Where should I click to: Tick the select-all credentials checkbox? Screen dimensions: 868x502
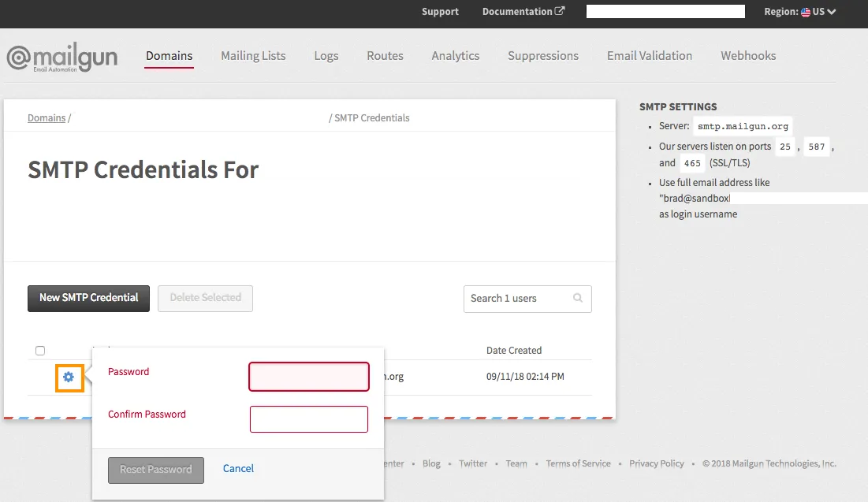[x=40, y=351]
